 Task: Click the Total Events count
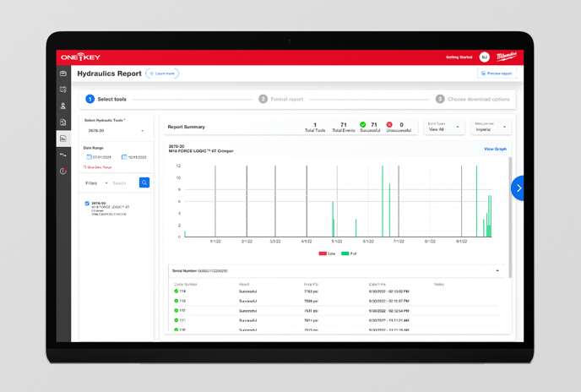click(344, 124)
